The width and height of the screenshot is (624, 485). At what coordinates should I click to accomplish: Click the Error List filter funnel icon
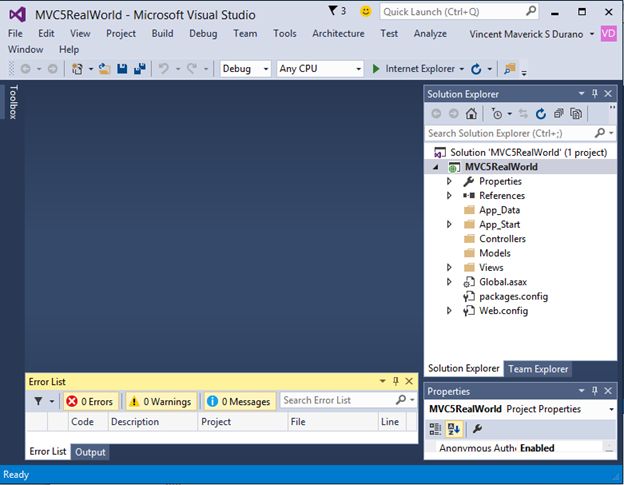click(x=39, y=401)
